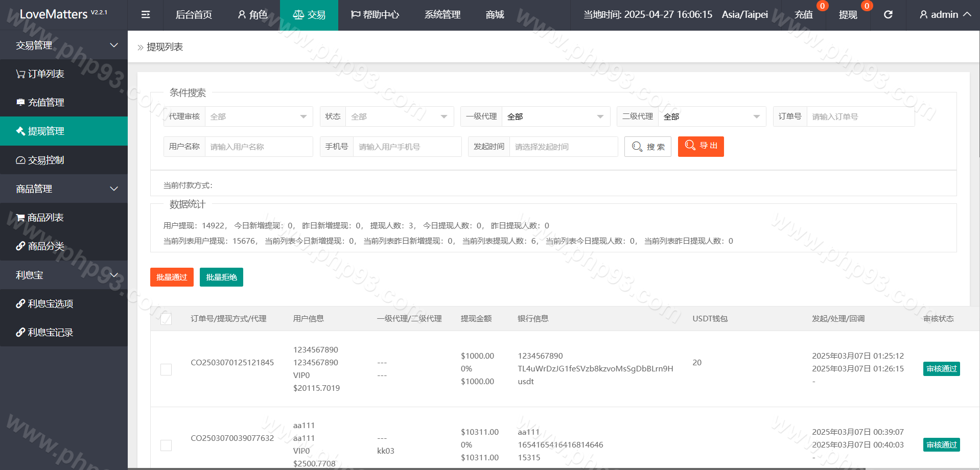Toggle the select-all checkbox in table header
This screenshot has width=980, height=470.
[x=166, y=319]
